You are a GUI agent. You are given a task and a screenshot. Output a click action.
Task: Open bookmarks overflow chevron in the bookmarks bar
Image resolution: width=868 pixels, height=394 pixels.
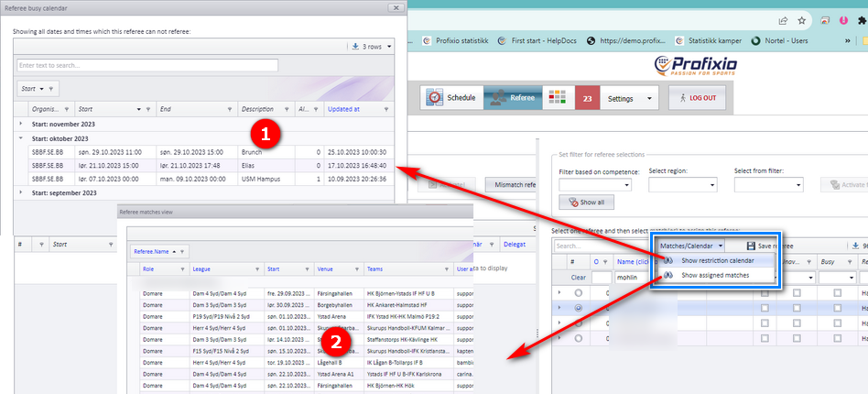(x=848, y=40)
